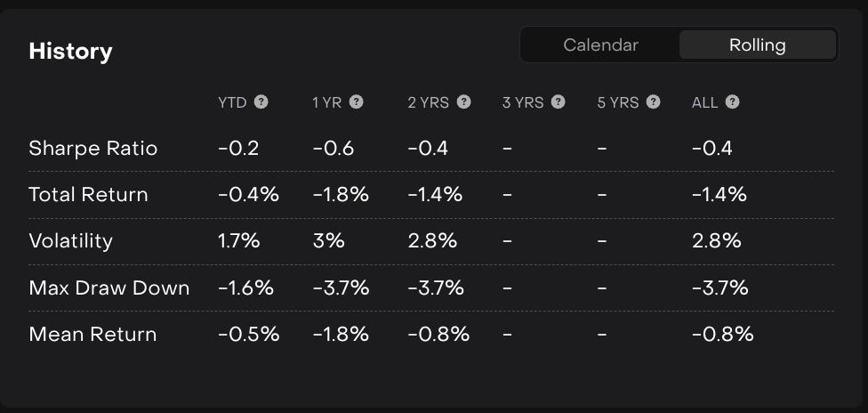The height and width of the screenshot is (413, 868).
Task: Click the 5 YRS info question icon
Action: click(653, 102)
